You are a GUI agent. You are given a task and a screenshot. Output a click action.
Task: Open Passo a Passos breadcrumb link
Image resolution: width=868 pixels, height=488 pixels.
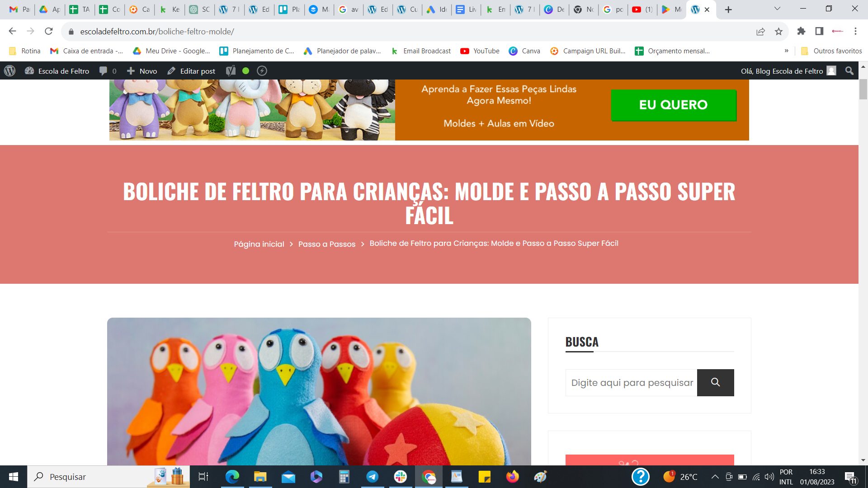coord(327,244)
